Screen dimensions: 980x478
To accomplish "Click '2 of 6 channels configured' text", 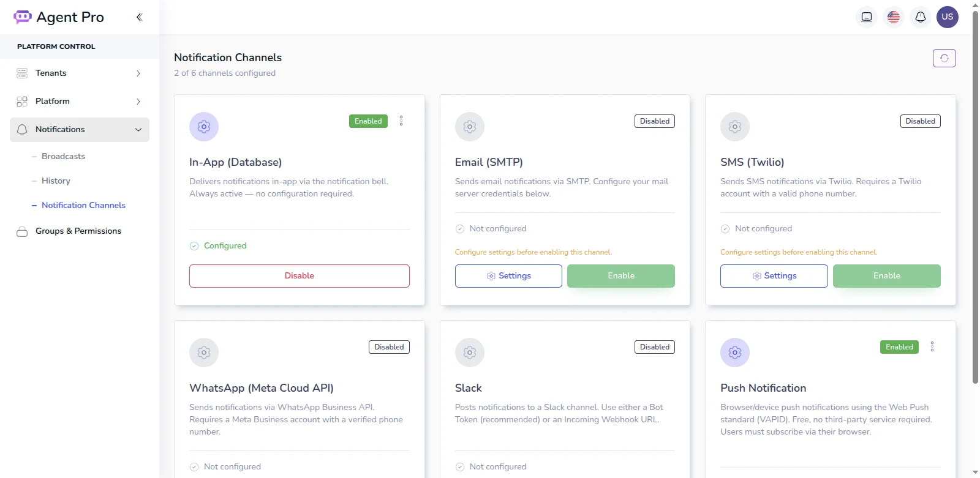I will pos(225,73).
